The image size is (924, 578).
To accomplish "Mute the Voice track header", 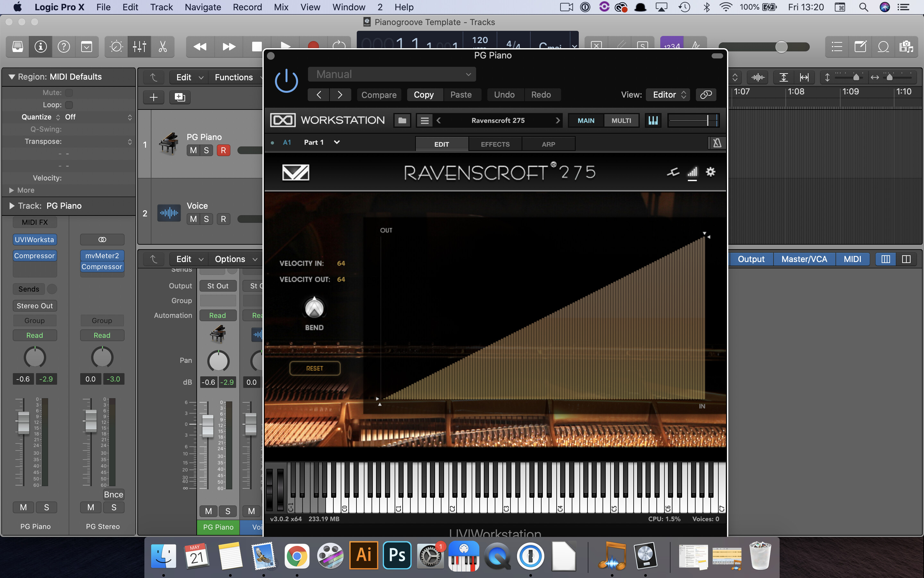I will coord(193,219).
